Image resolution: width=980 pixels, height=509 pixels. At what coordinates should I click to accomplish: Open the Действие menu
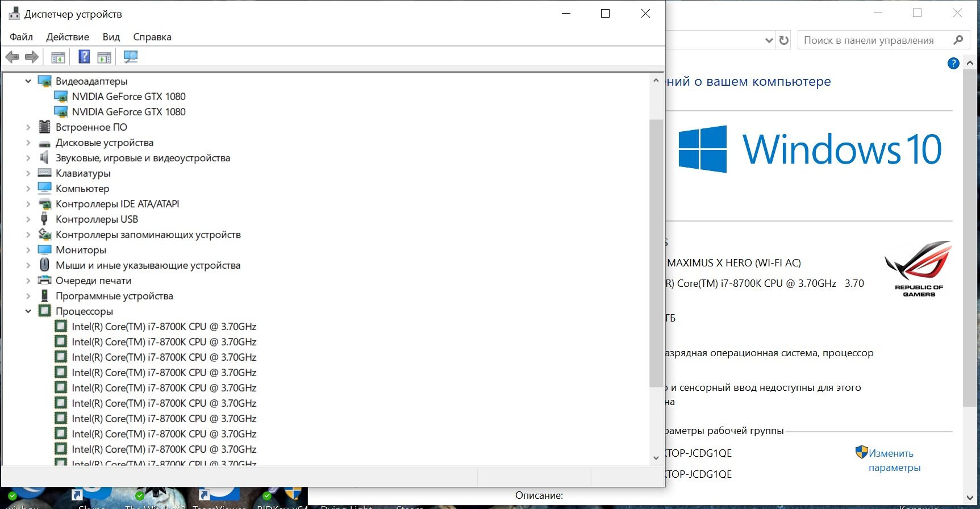68,37
